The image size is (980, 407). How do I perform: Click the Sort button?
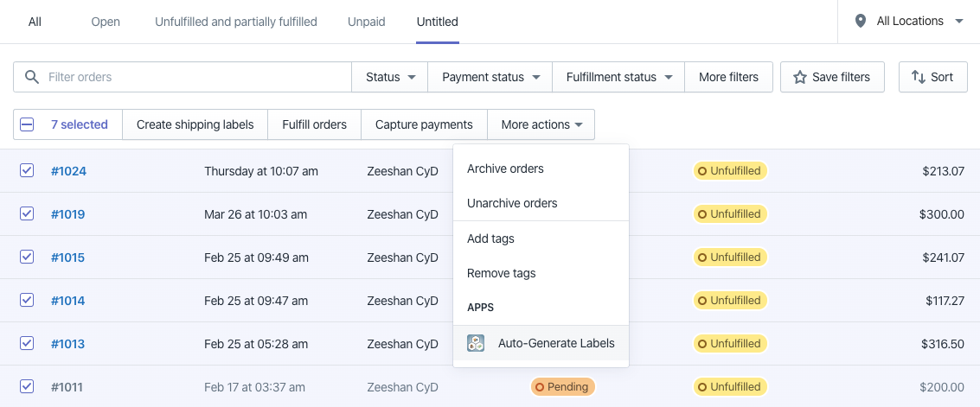click(932, 77)
